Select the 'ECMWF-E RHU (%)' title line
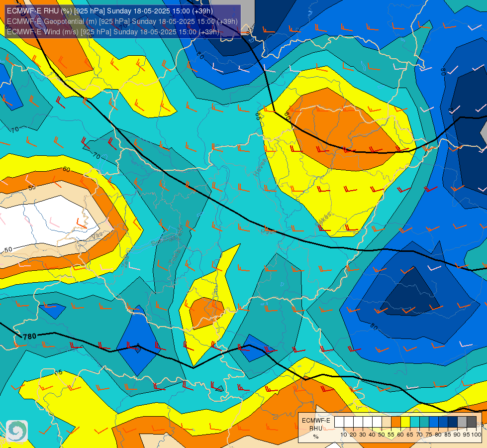487x448 pixels. [110, 11]
